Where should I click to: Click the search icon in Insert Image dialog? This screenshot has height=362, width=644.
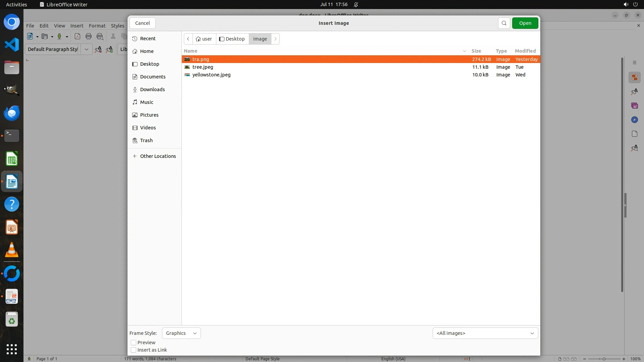coord(504,23)
